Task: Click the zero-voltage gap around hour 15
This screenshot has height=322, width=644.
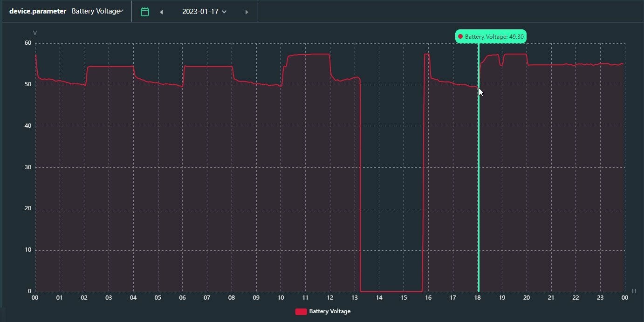Action: 391,291
